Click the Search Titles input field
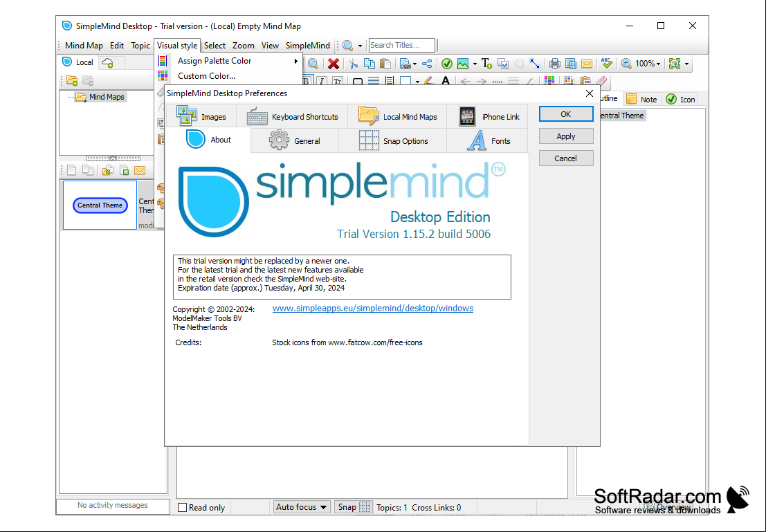This screenshot has width=766, height=532. point(401,45)
